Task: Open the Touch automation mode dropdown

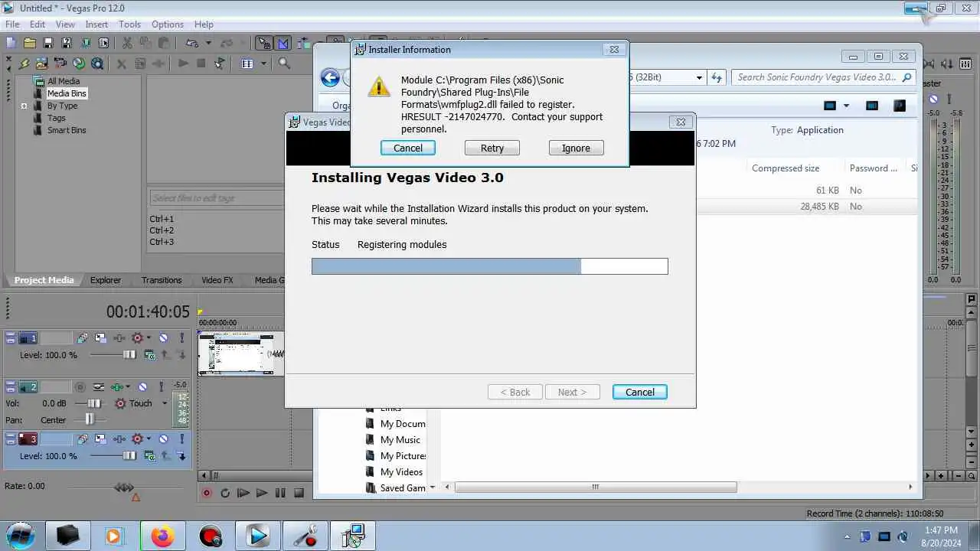Action: [x=165, y=403]
